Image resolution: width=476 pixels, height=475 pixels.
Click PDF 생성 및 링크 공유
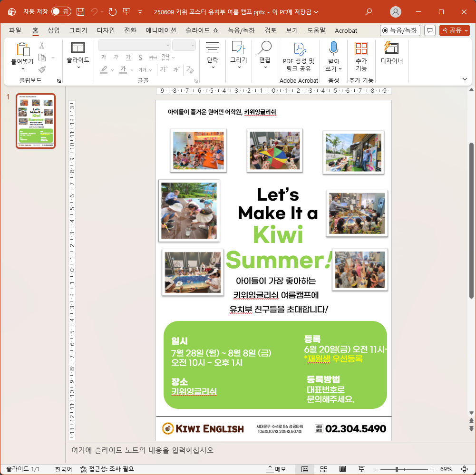[x=299, y=57]
